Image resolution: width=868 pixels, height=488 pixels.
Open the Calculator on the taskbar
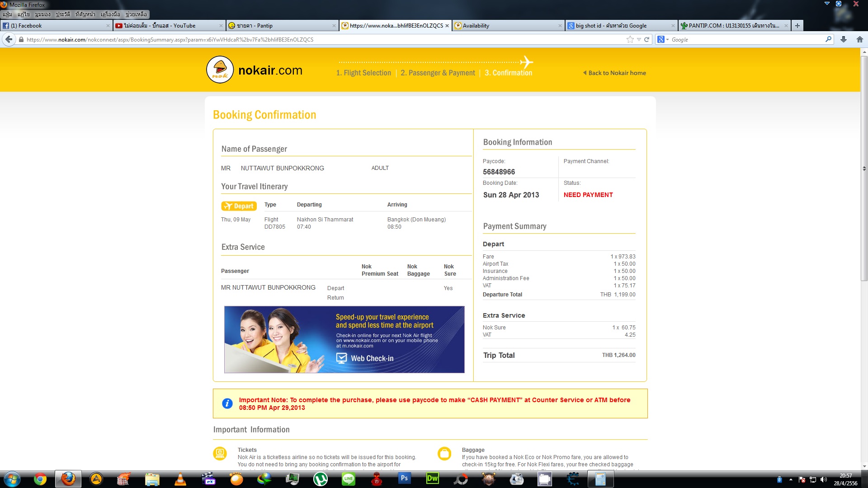600,479
